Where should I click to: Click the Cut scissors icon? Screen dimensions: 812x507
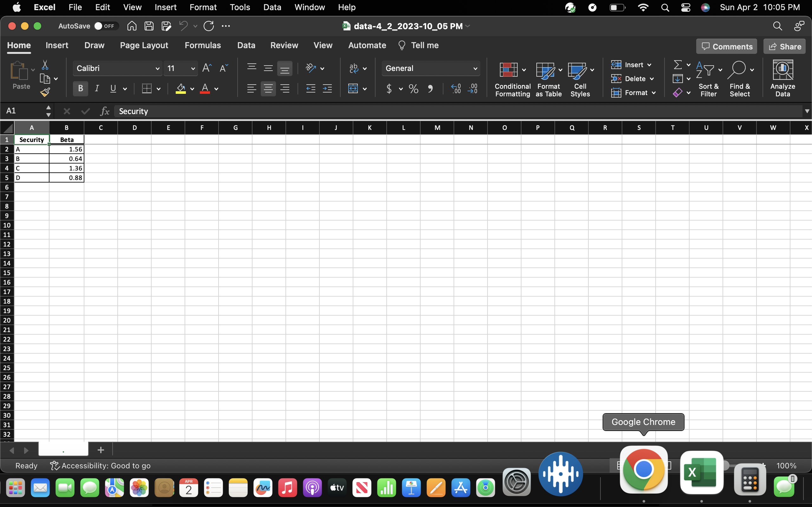click(45, 65)
